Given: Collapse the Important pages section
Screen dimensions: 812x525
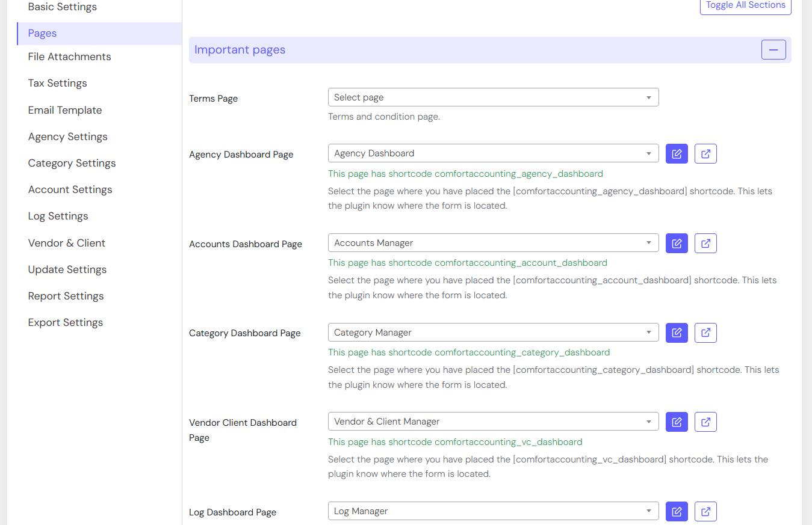Looking at the screenshot, I should [x=773, y=50].
